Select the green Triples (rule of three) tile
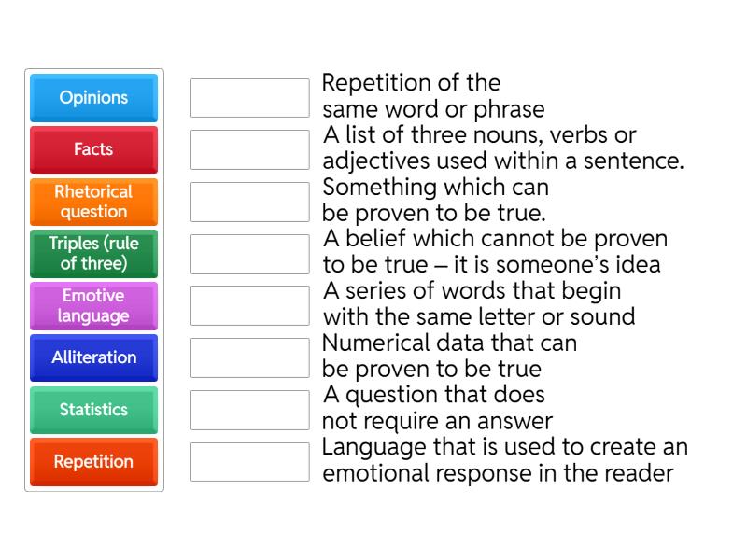The height and width of the screenshot is (560, 747). pyautogui.click(x=93, y=254)
